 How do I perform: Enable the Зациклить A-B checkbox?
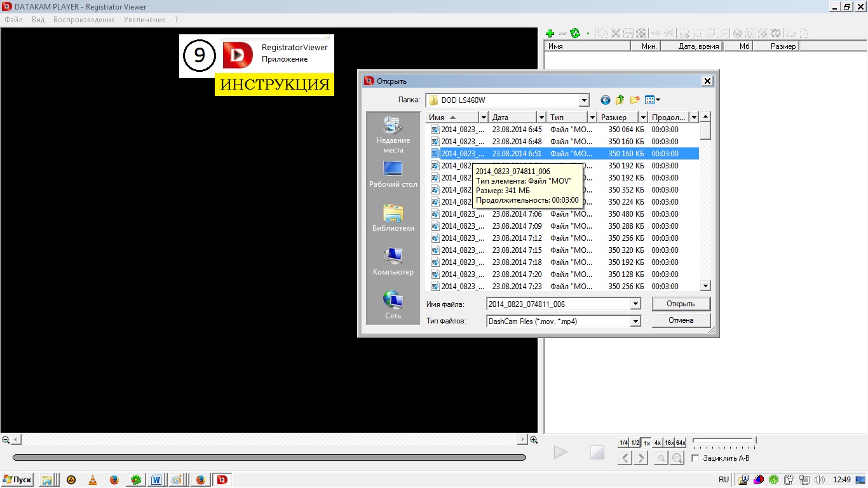tap(695, 458)
